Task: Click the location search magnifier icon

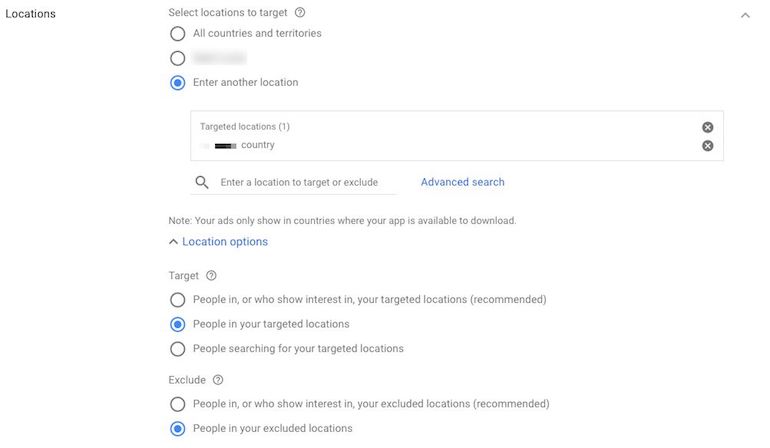Action: [202, 182]
